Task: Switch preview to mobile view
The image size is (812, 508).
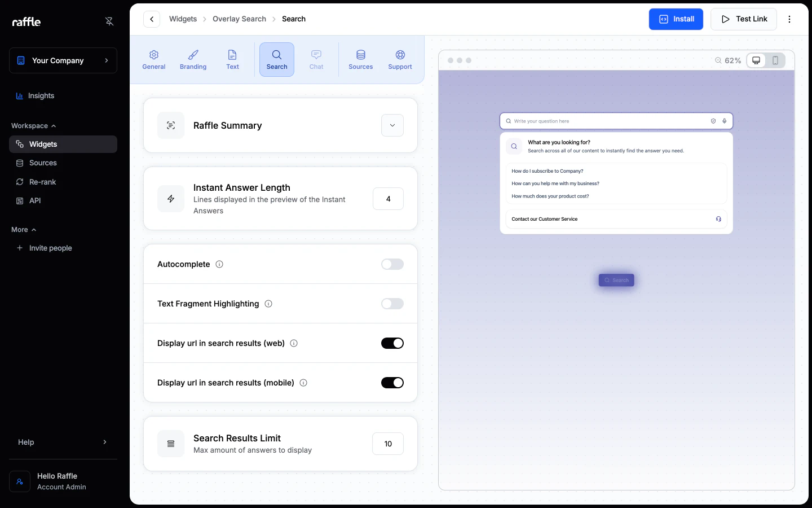Action: click(x=775, y=60)
